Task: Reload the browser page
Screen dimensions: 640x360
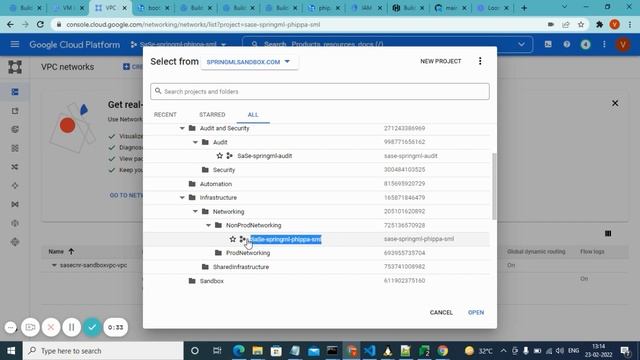Action: point(40,24)
